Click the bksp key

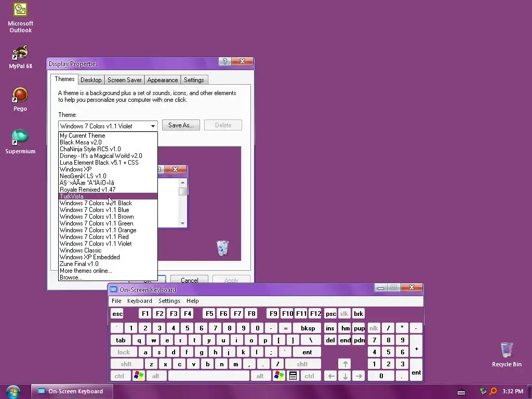[308, 328]
